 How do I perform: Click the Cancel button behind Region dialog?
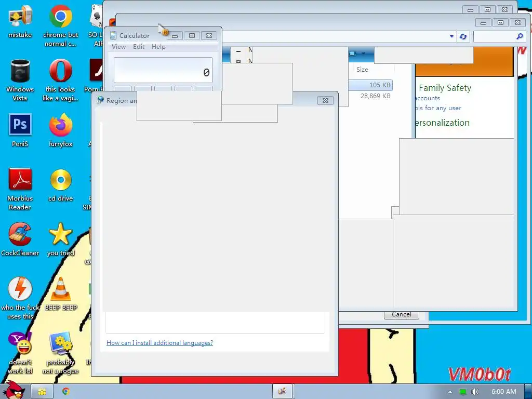coord(402,314)
